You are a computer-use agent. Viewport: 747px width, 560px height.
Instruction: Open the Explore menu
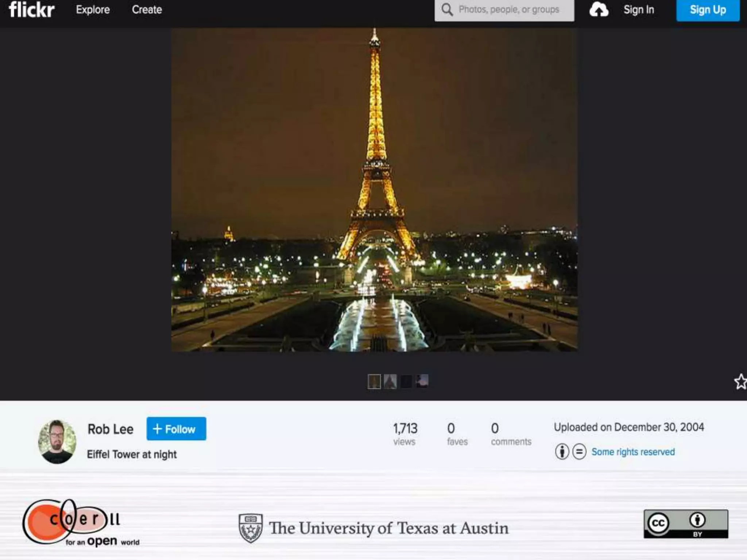[93, 10]
